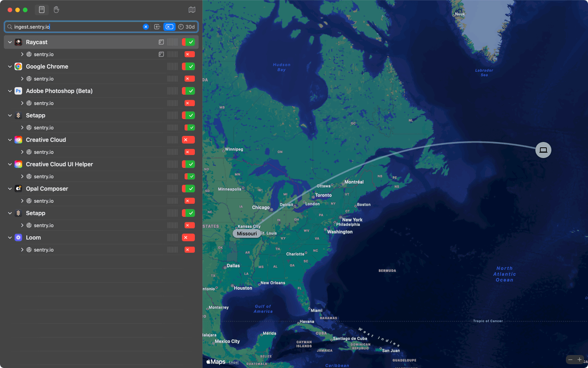Toggle allow/deny switch for Creative Cloud UI Helper
Image resolution: width=588 pixels, height=368 pixels.
click(188, 164)
